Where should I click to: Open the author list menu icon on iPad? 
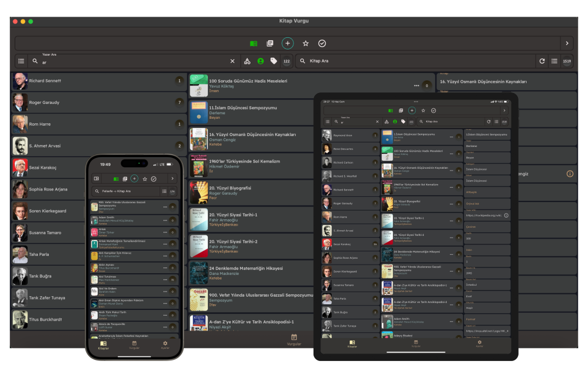(328, 122)
